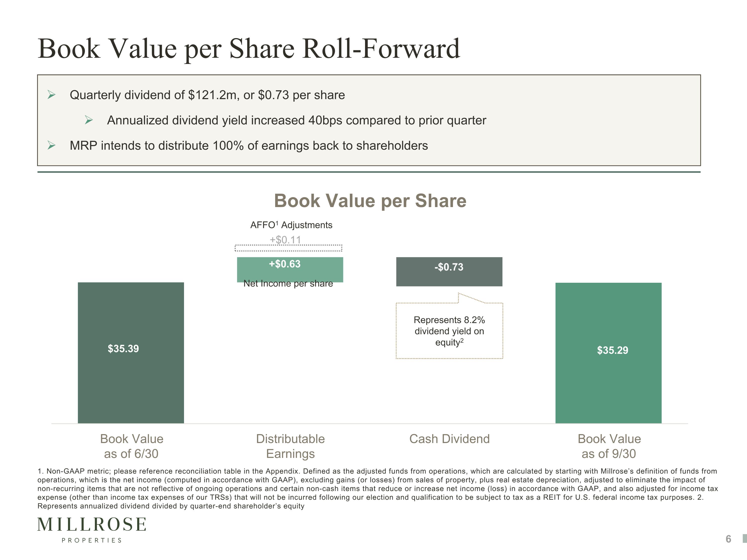Click the 8.2% dividend yield callout box
This screenshot has width=747, height=560.
(x=449, y=331)
